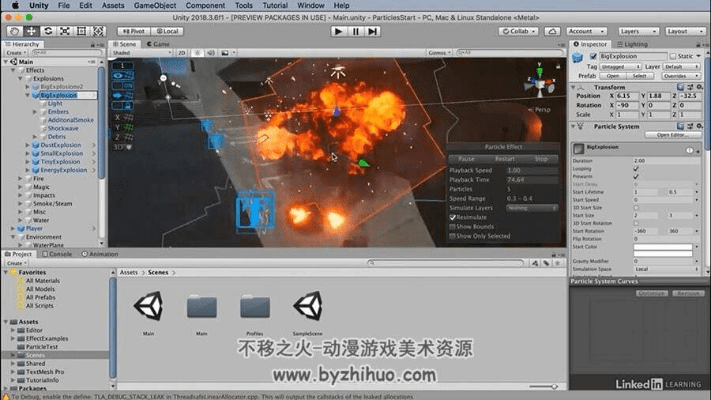
Task: Open the Main scene asset thumbnail
Action: click(148, 306)
